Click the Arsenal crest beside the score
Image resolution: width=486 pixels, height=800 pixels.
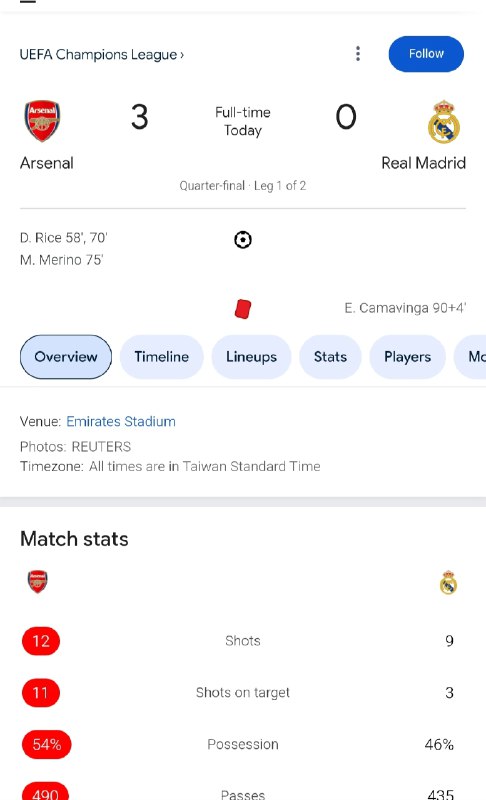tap(42, 120)
